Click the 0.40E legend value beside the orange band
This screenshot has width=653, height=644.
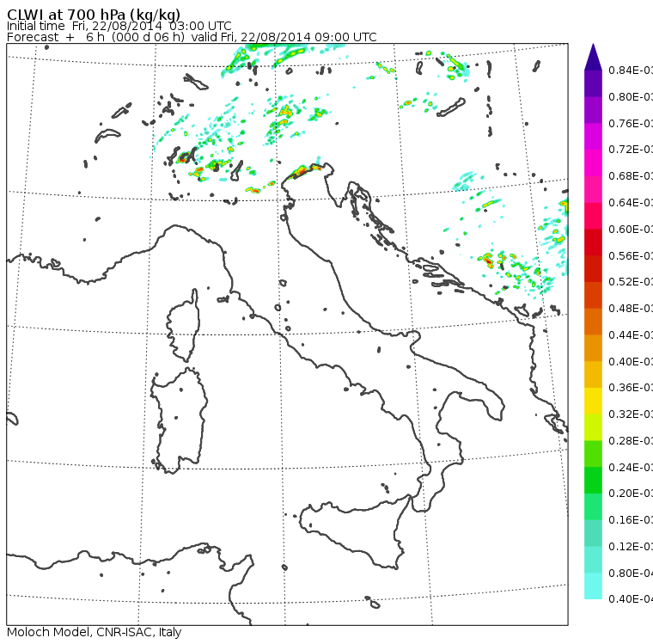631,361
